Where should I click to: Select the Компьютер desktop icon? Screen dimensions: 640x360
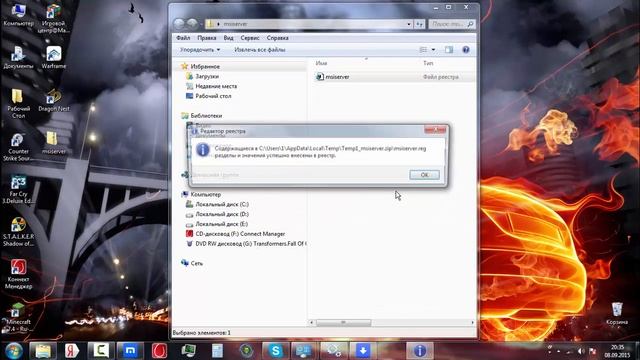pos(18,15)
